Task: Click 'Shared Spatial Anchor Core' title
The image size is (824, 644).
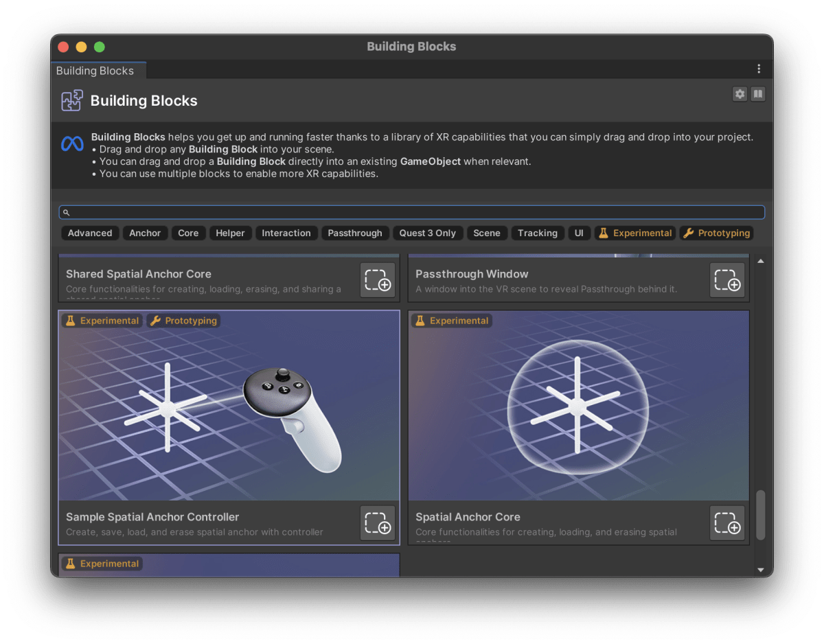Action: point(139,274)
